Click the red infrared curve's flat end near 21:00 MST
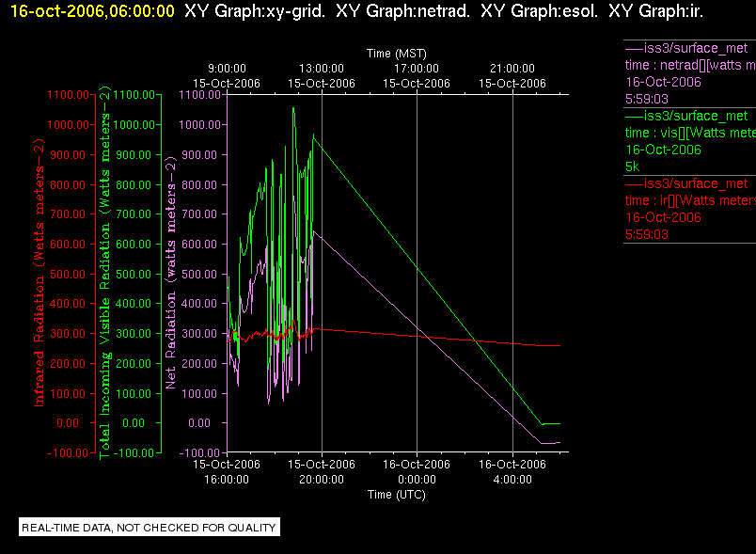The height and width of the screenshot is (554, 756). 550,346
